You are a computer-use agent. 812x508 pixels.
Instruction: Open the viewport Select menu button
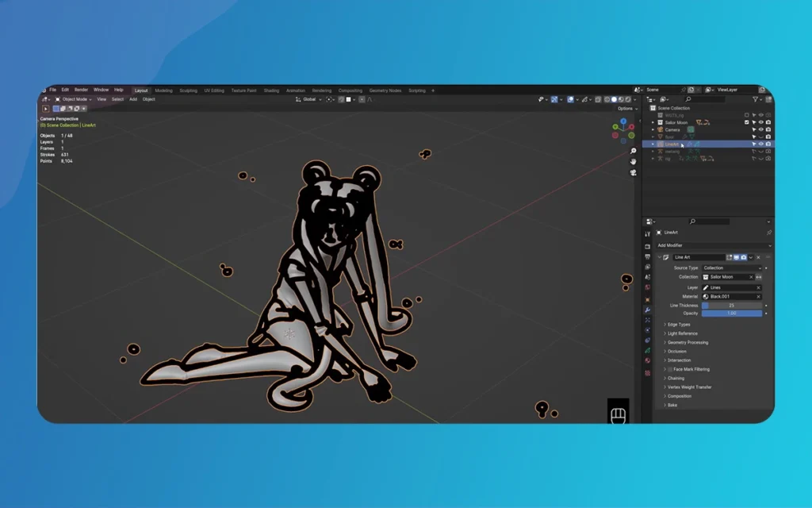pyautogui.click(x=117, y=99)
